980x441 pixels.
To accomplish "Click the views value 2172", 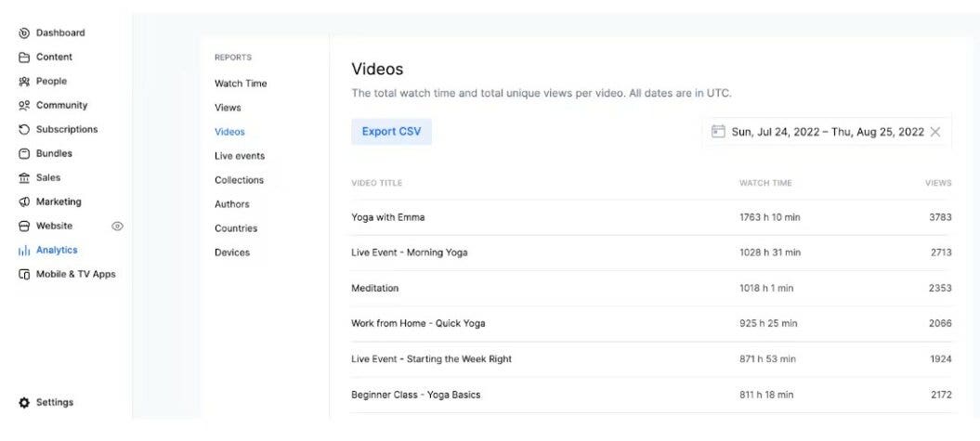I will pos(940,395).
